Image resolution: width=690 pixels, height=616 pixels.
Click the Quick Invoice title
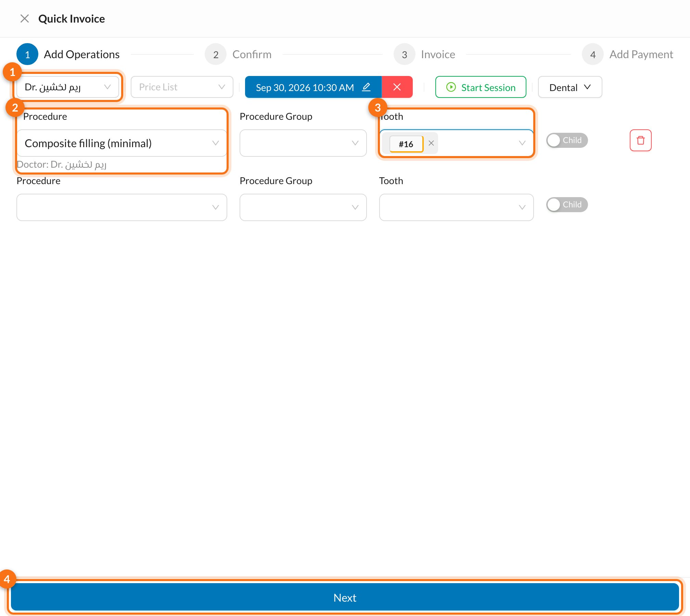pos(72,18)
